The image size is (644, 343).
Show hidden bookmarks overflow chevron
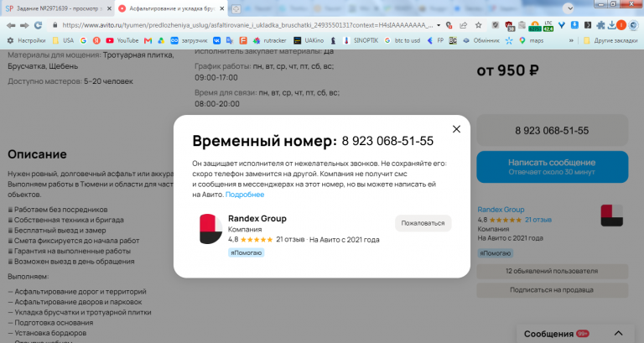pos(571,40)
